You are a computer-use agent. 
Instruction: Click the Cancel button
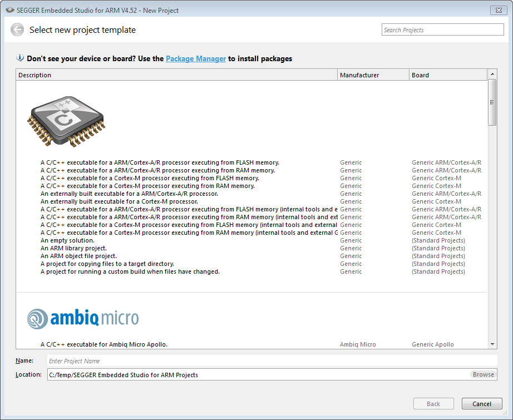pos(482,404)
